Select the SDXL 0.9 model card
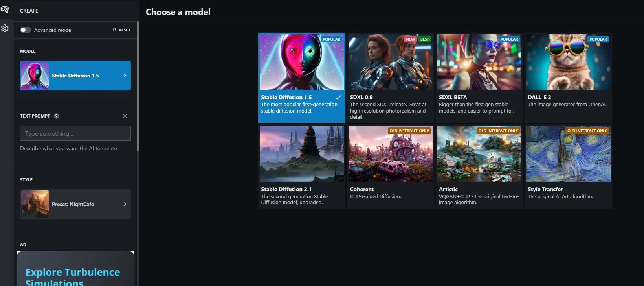This screenshot has height=286, width=644. coord(390,77)
